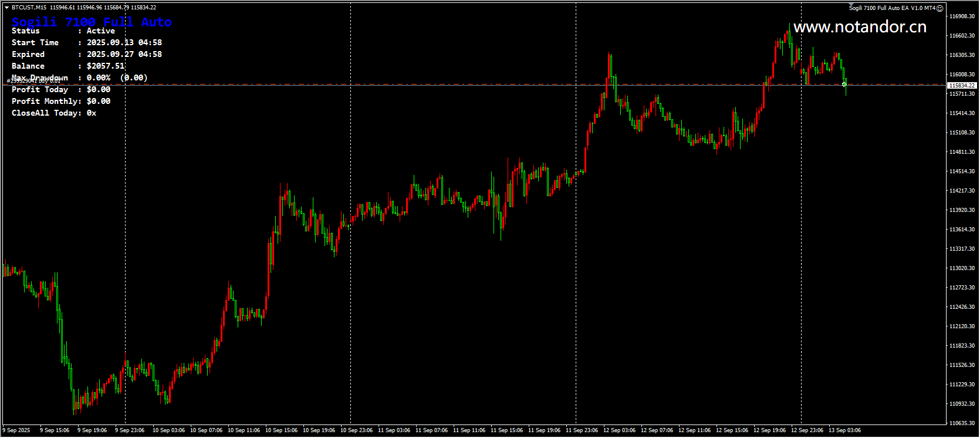Viewport: 980px width, 438px height.
Task: Click the current price tag 115834.22
Action: pos(961,86)
